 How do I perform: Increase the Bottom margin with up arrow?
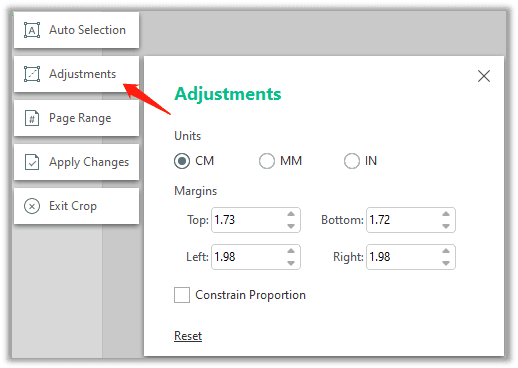click(446, 214)
